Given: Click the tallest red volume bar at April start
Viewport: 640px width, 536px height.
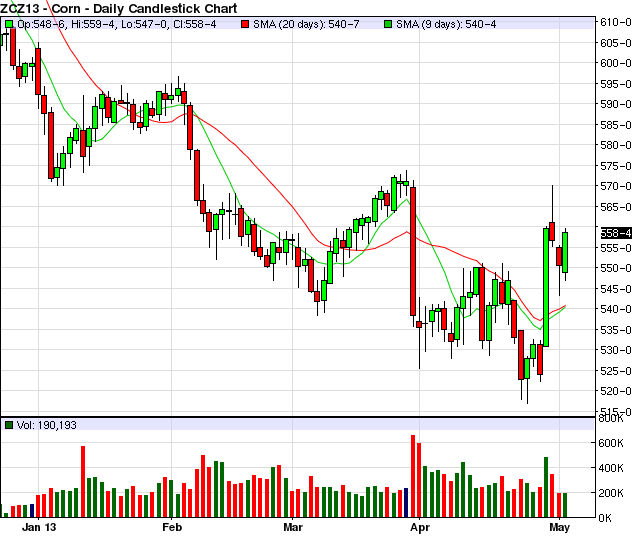Looking at the screenshot, I should coord(413,476).
